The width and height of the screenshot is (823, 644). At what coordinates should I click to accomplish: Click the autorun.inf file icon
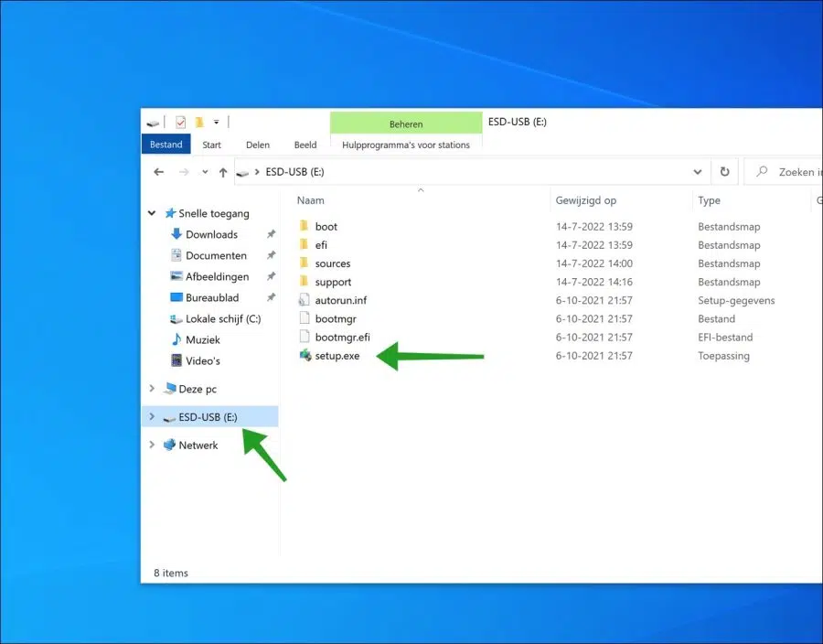click(304, 300)
